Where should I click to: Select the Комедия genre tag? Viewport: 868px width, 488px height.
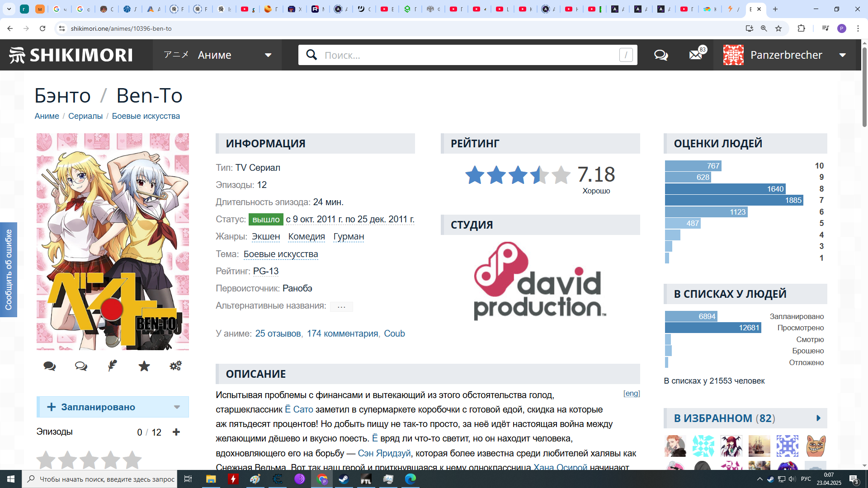click(x=307, y=237)
